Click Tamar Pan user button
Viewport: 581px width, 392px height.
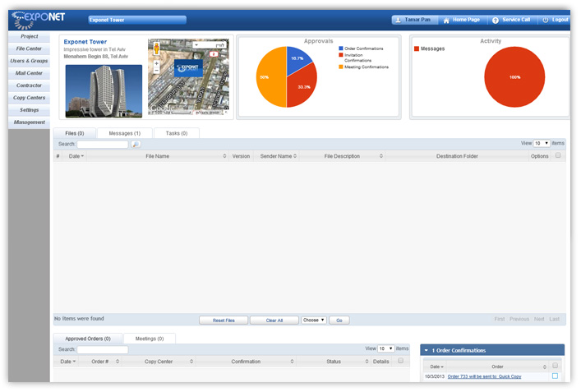tap(415, 20)
